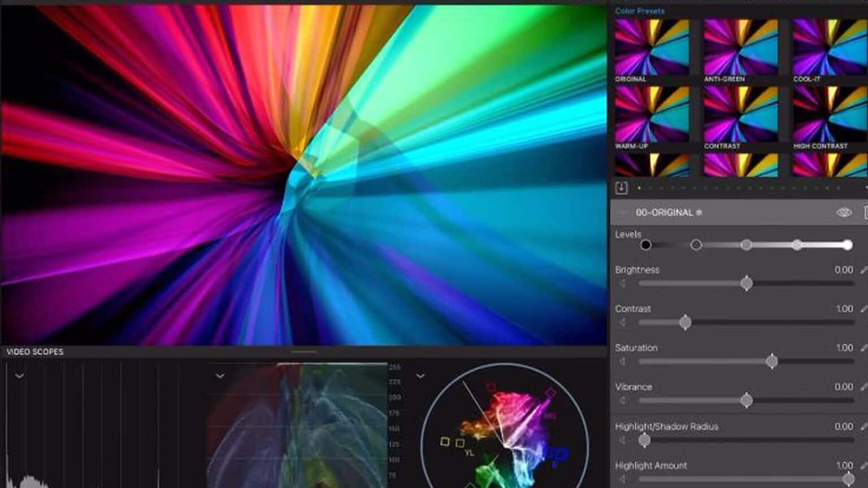Click the Highlight Amount slider handle
Viewport: 868px width, 488px height.
(848, 478)
